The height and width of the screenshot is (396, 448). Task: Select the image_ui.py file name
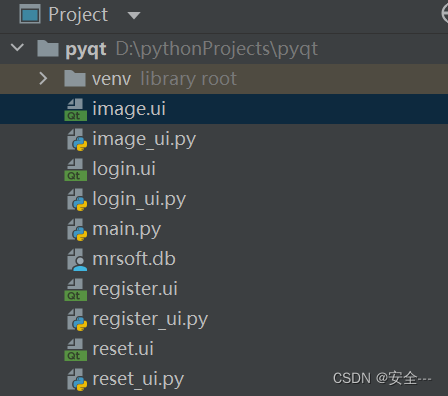click(144, 140)
